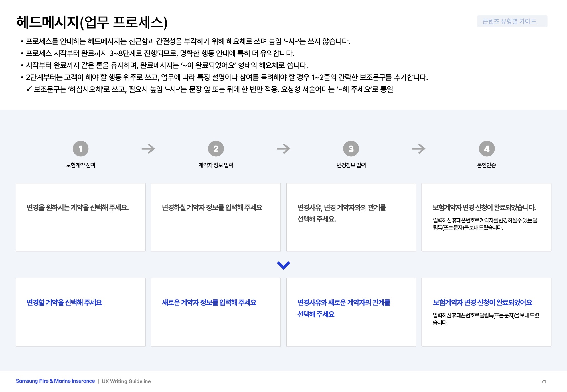Screen dimensions: 567x392
Task: Click card 변경을 원하시는 계약을 선택해 주세요
Action: 78,208
